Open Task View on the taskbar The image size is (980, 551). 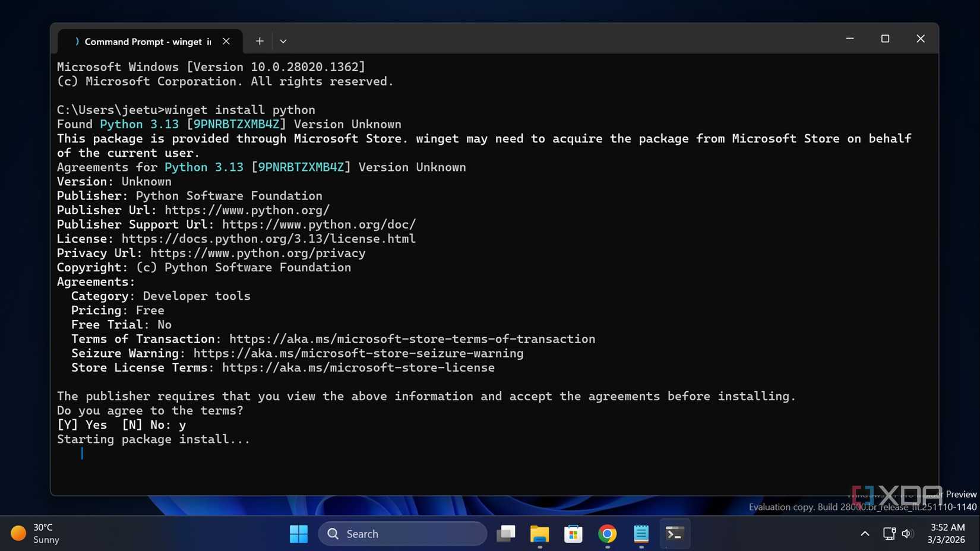[x=506, y=534]
